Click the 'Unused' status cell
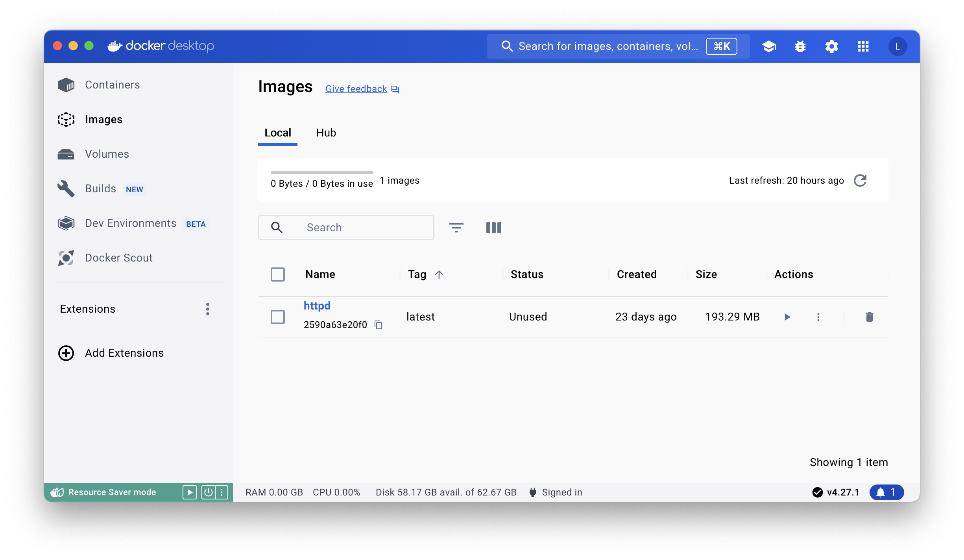The image size is (964, 560). tap(528, 317)
